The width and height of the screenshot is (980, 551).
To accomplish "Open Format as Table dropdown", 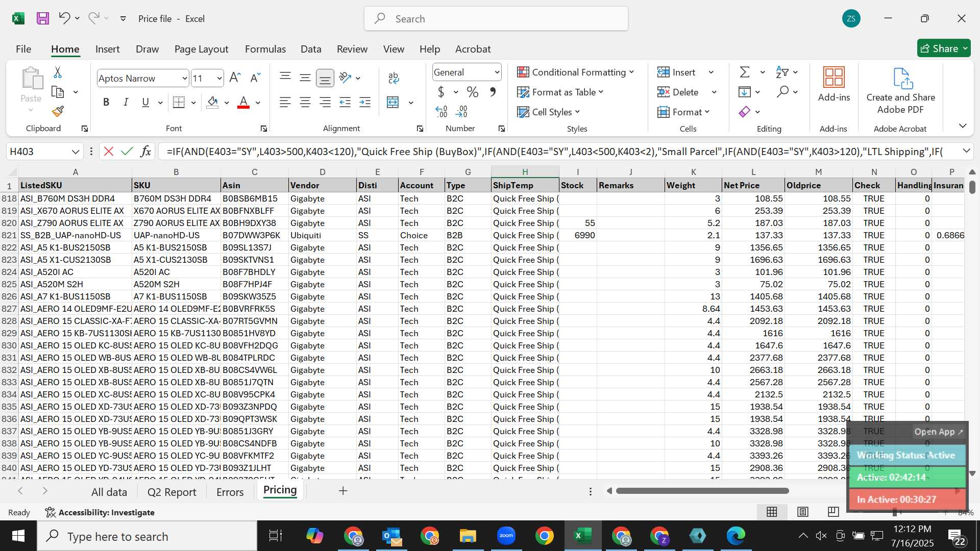I will coord(560,92).
